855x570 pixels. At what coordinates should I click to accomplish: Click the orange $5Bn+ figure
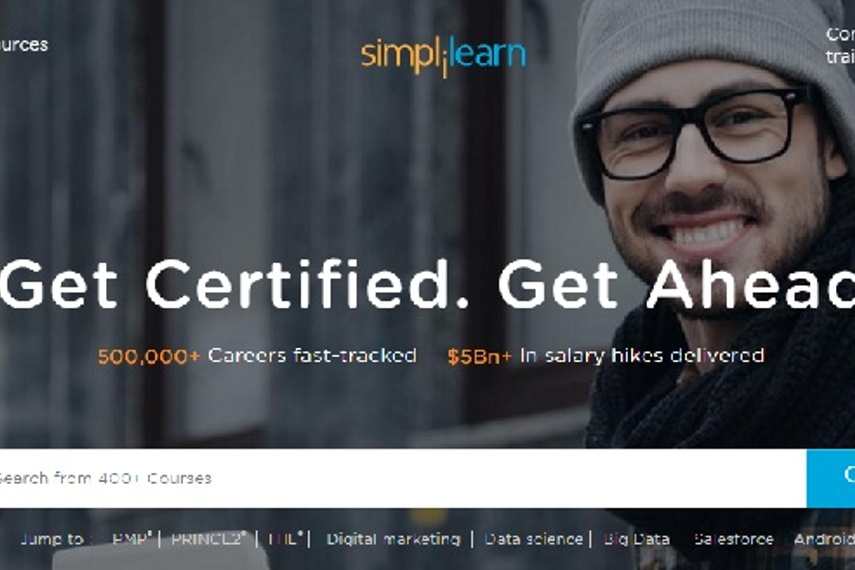pos(479,357)
